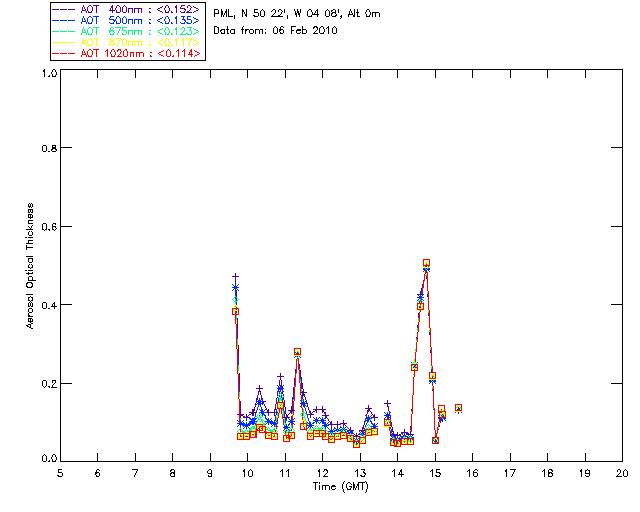Click the purple plus marker at first data point

(236, 277)
